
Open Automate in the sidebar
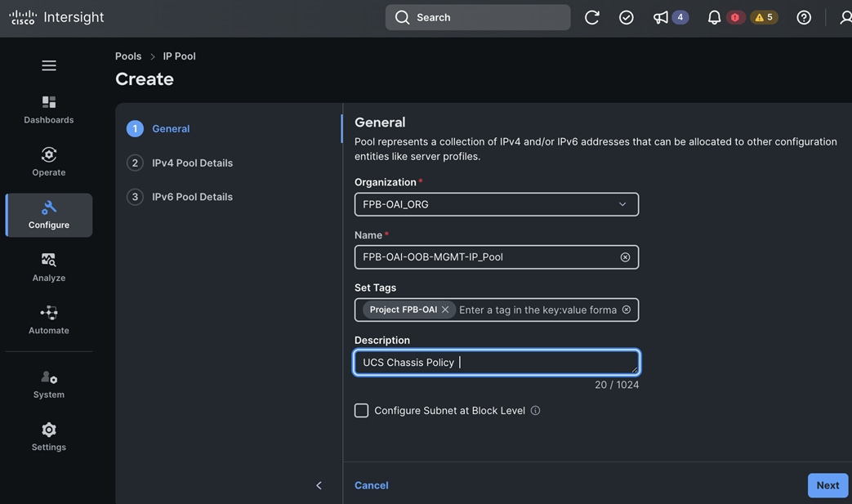point(49,320)
